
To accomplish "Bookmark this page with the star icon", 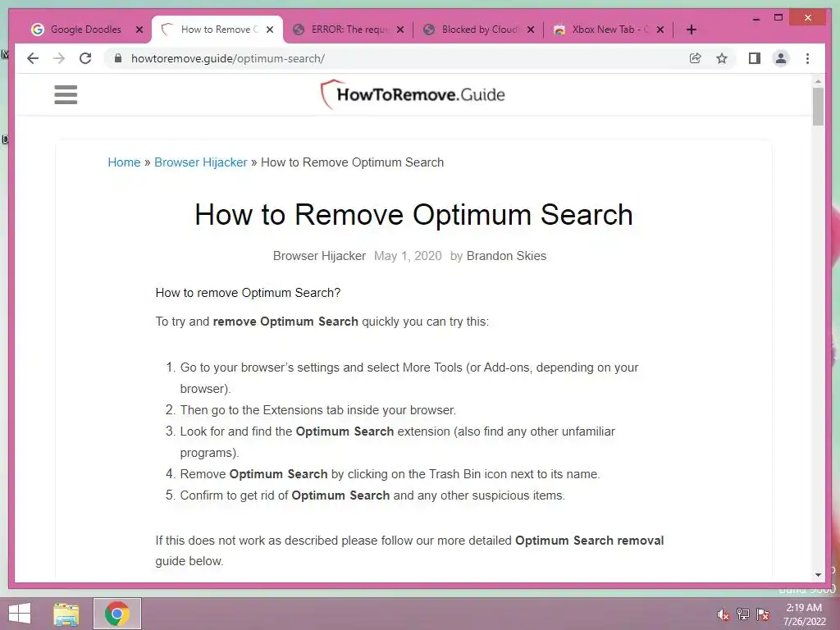I will point(722,58).
